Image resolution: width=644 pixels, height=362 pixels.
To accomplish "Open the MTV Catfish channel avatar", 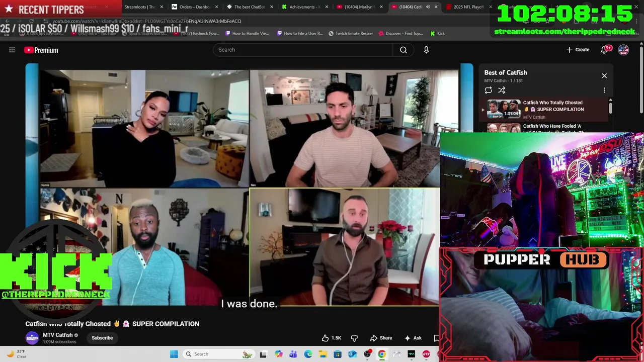I will pyautogui.click(x=32, y=338).
